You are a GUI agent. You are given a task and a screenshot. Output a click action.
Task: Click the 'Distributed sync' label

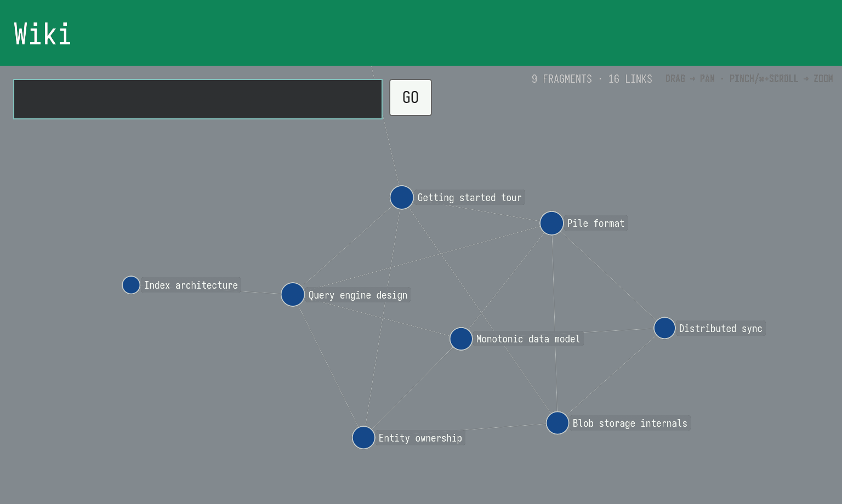(720, 328)
